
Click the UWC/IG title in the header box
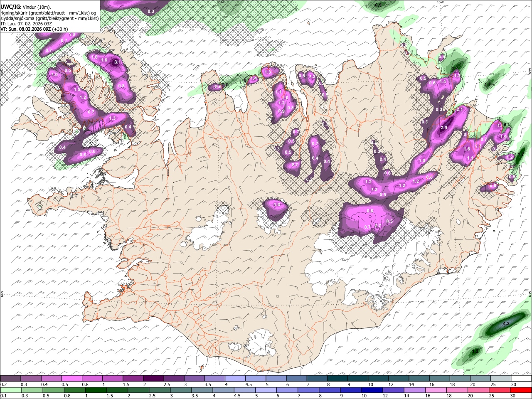tap(10, 6)
